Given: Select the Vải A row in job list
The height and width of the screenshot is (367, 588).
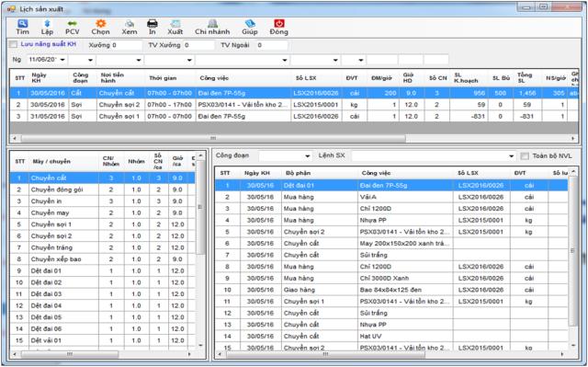Looking at the screenshot, I should coord(392,197).
